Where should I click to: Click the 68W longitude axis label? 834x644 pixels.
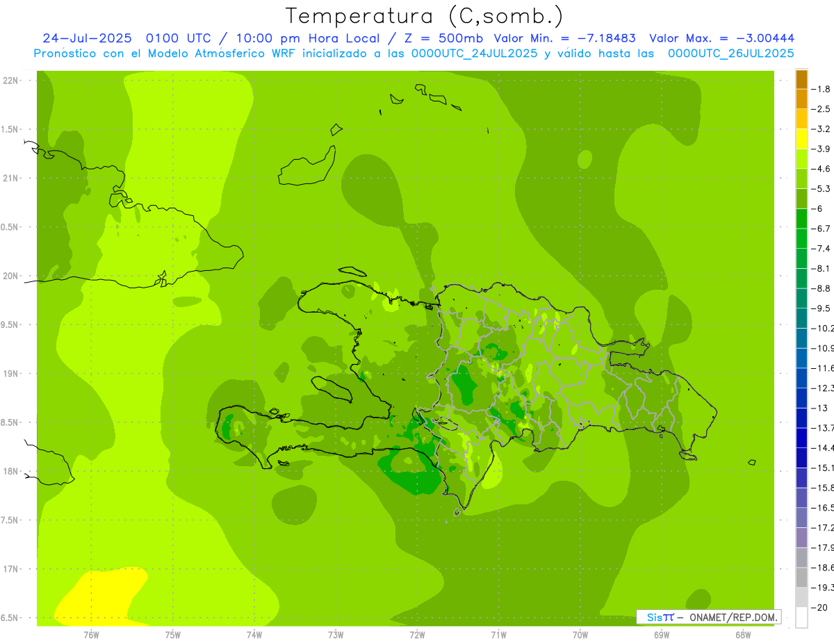pos(742,634)
